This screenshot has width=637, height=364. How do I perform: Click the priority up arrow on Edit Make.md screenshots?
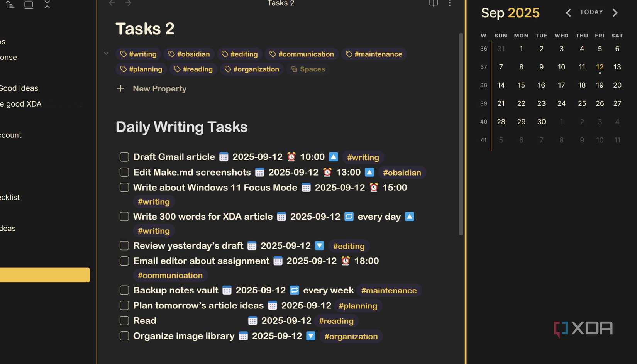point(369,173)
